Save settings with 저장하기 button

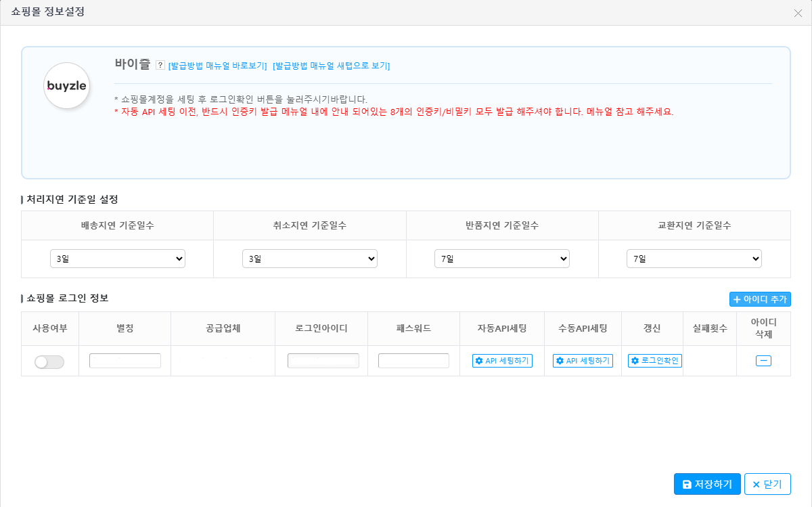707,484
